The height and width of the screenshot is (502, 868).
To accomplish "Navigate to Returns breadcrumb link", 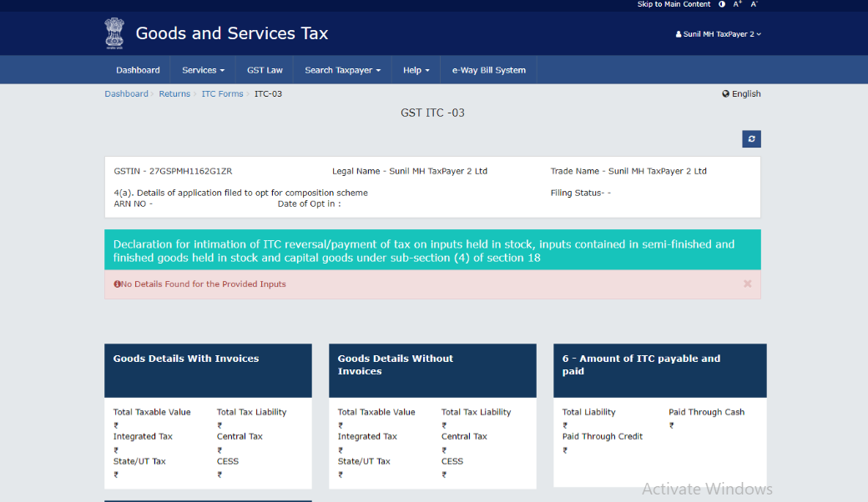I will coord(174,94).
